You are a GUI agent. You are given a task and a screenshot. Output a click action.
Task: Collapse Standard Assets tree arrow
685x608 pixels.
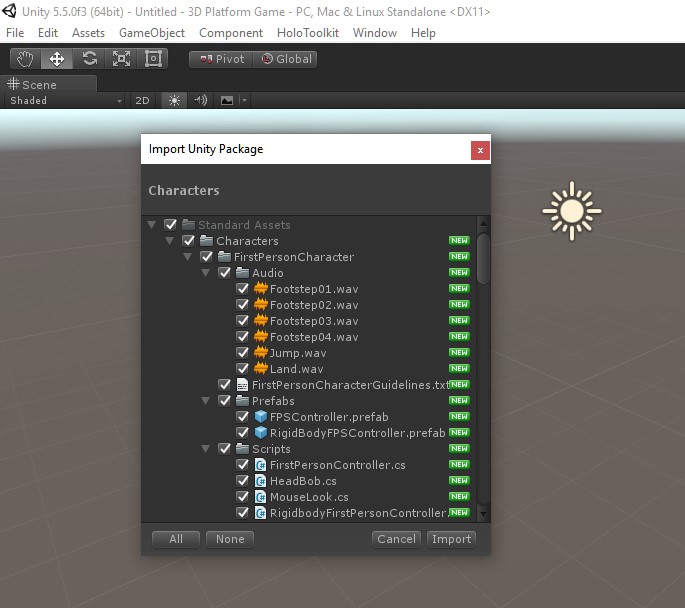(x=152, y=225)
